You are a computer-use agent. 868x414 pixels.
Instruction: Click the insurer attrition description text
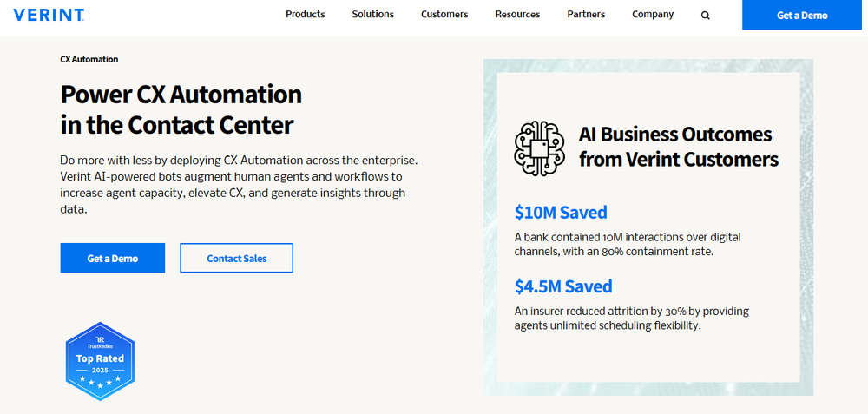click(632, 319)
